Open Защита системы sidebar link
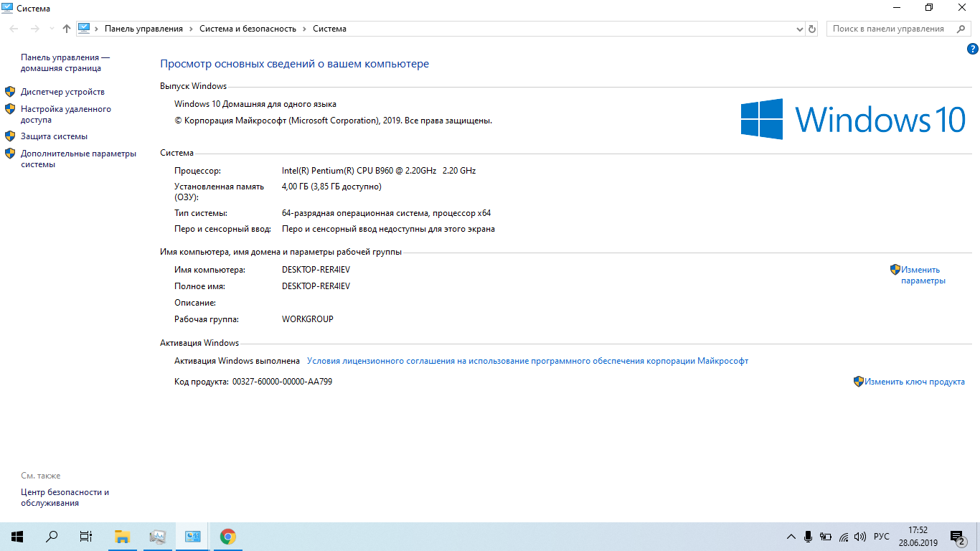 (x=54, y=136)
